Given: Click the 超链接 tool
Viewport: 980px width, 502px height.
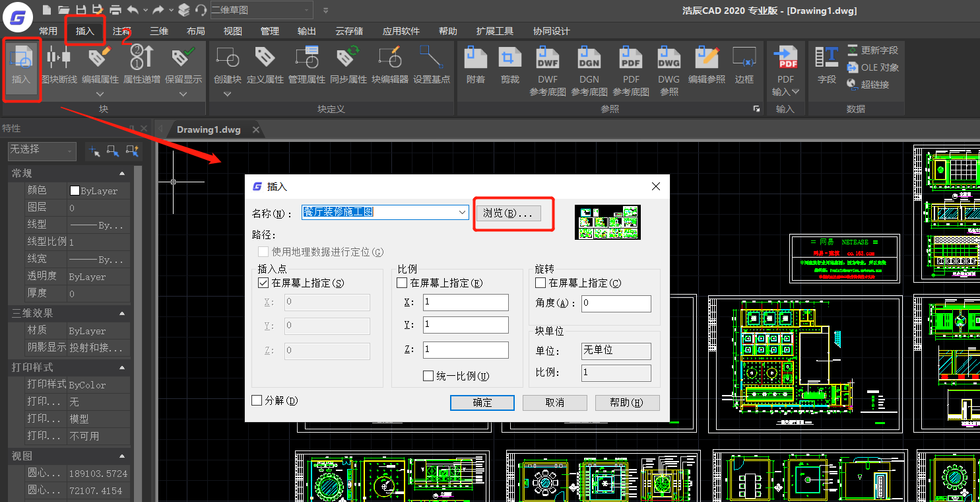Looking at the screenshot, I should (868, 85).
